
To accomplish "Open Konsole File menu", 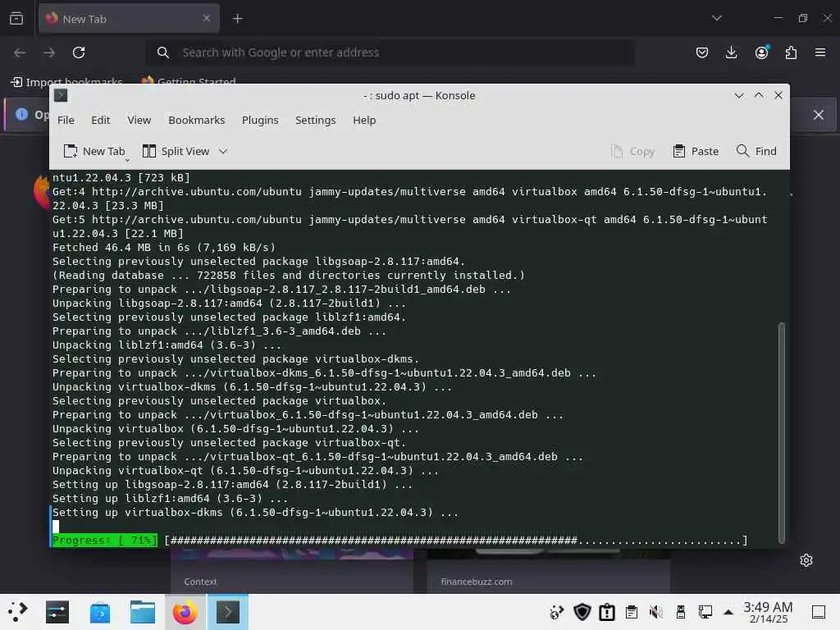I will (x=66, y=120).
